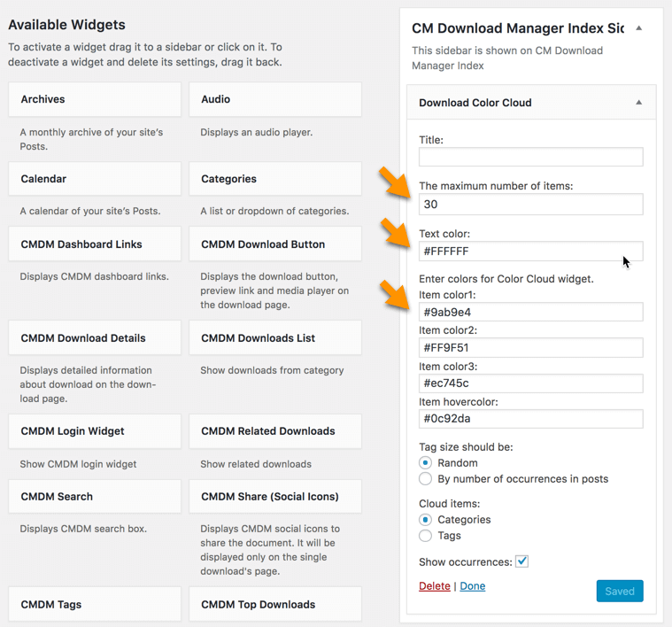The width and height of the screenshot is (672, 627).
Task: Edit the Item hovercolor field
Action: [x=530, y=419]
